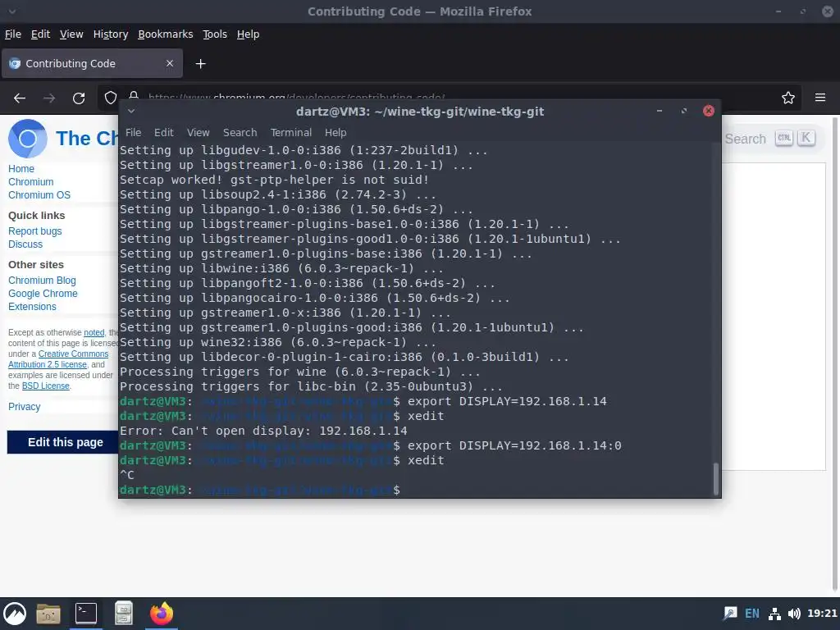Screen dimensions: 840x630
Task: Switch to the terminal taskbar item
Action: [x=85, y=614]
